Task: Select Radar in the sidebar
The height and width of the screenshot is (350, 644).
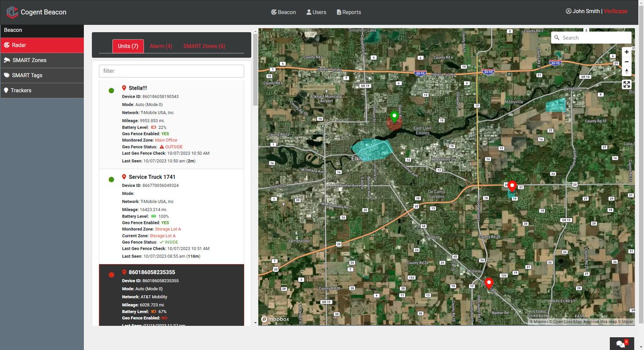Action: click(x=42, y=45)
